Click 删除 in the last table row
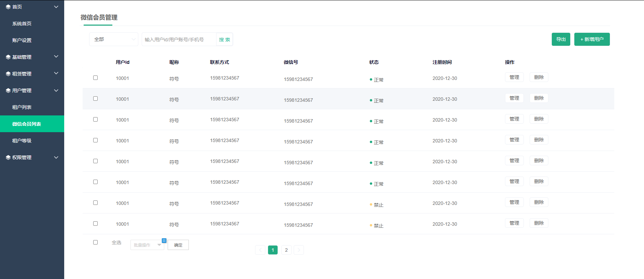The height and width of the screenshot is (279, 644). click(539, 223)
